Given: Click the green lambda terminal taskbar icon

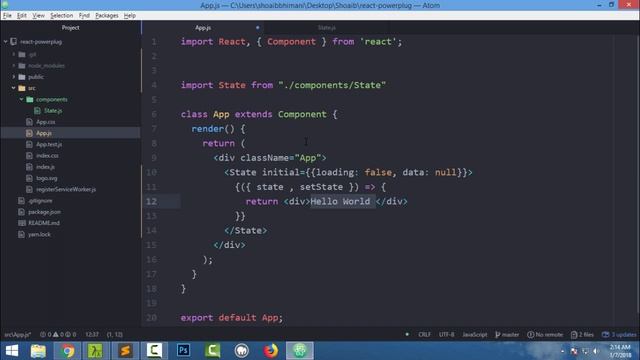Looking at the screenshot, I should click(96, 351).
